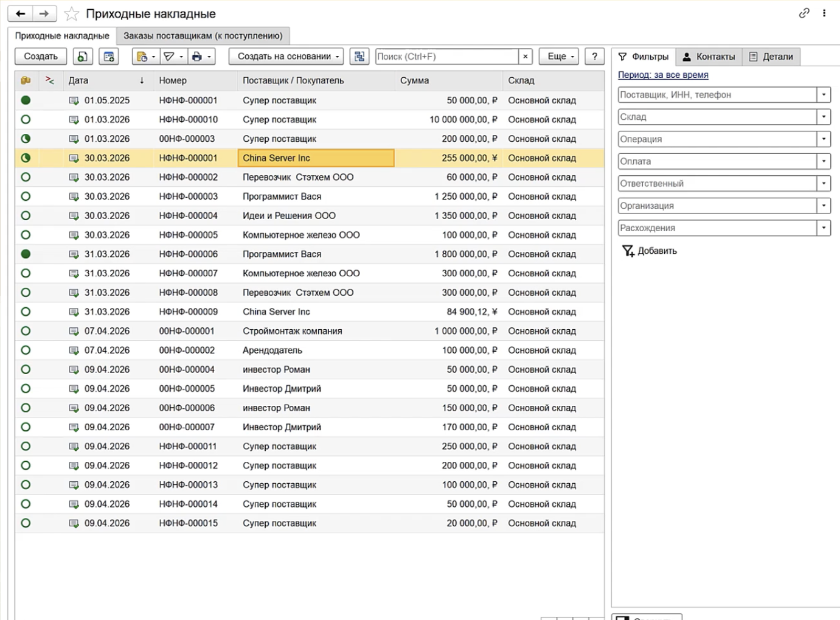Open the three-dot menu at top right
840x620 pixels.
coord(824,13)
